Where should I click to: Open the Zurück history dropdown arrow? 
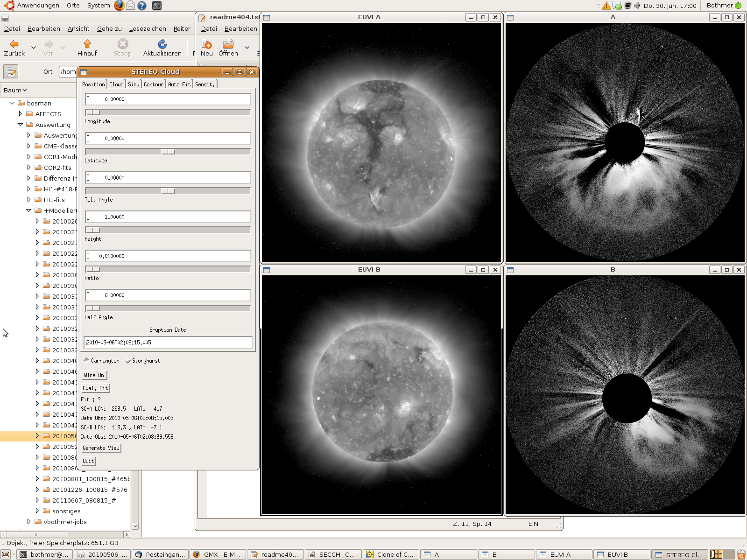click(x=33, y=47)
